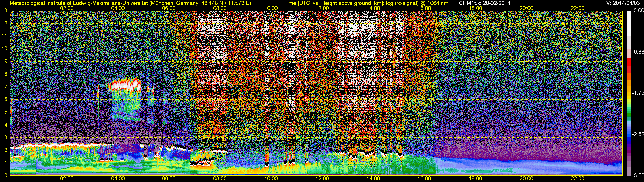Click the -1.75 value on the color scale
Image resolution: width=644 pixels, height=182 pixels.
(638, 93)
